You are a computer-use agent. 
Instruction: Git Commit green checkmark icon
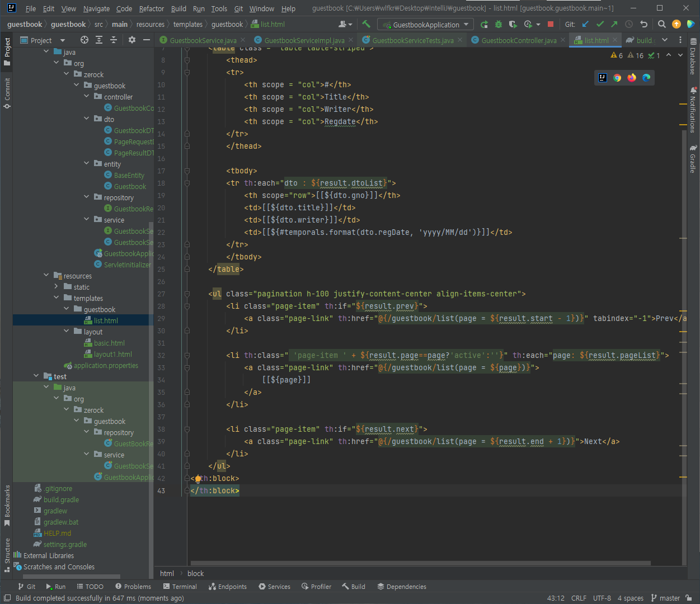(600, 24)
